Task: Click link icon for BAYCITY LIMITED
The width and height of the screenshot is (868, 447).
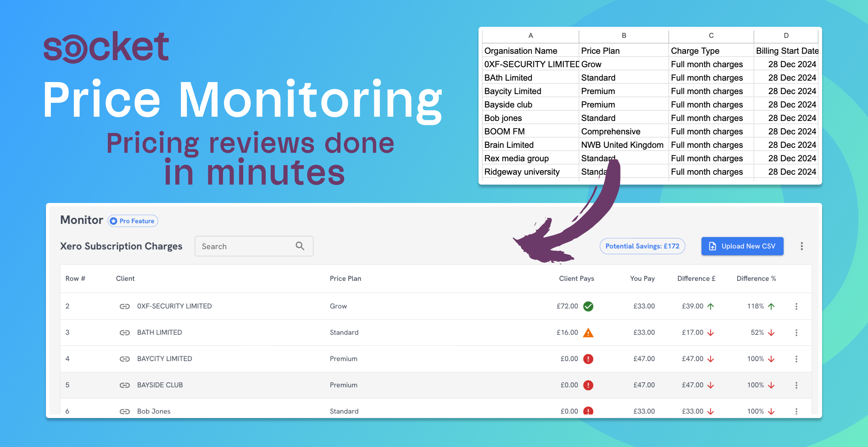Action: pyautogui.click(x=125, y=359)
